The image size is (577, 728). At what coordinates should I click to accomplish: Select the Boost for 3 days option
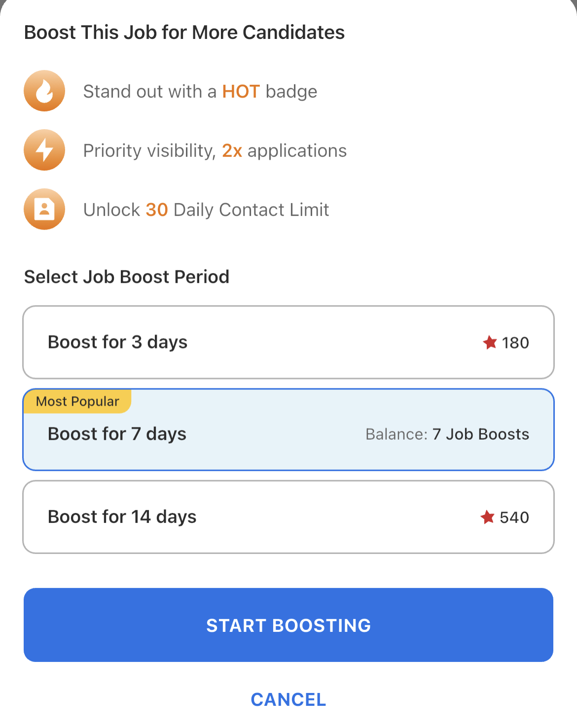click(288, 343)
